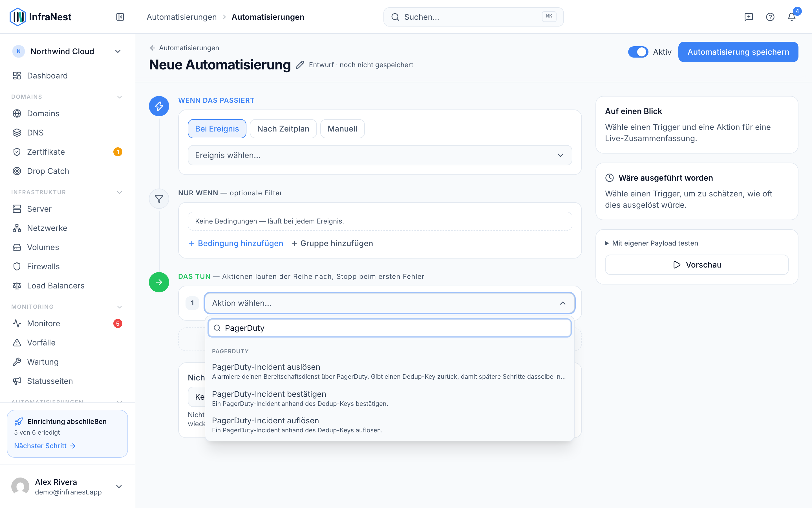Select the Bei Ereignis trigger option
The width and height of the screenshot is (812, 508).
(x=217, y=129)
